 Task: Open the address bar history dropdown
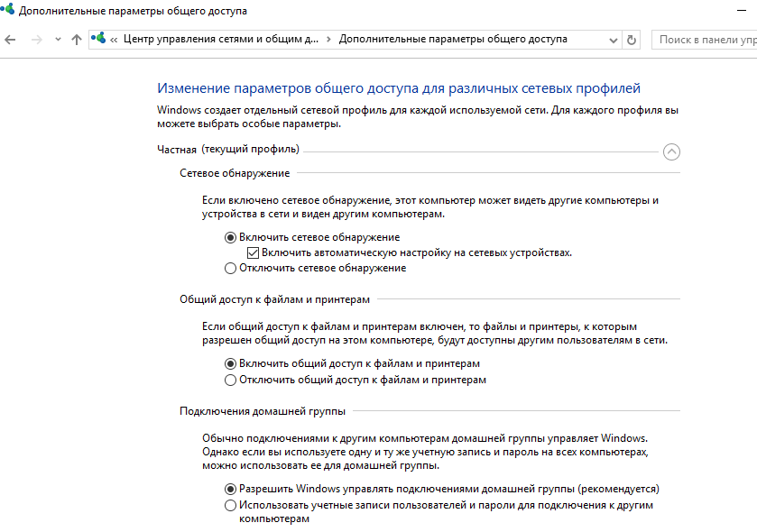(614, 40)
